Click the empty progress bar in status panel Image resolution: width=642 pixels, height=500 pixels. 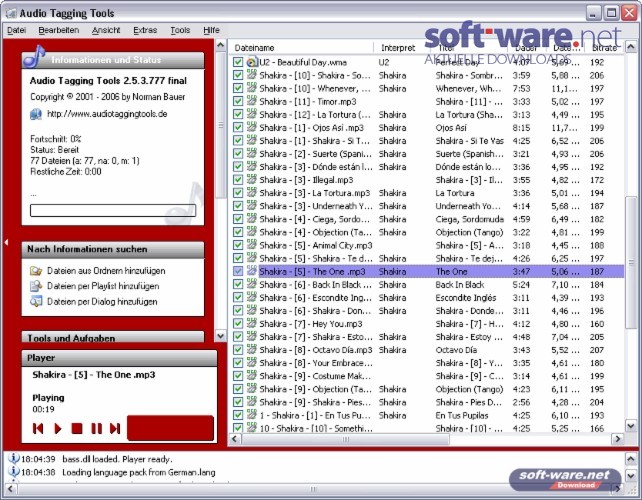113,210
